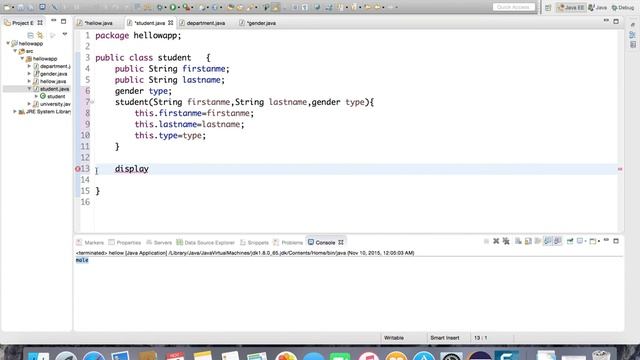This screenshot has height=360, width=640.
Task: Expand the department.java tree node
Action: click(29, 66)
